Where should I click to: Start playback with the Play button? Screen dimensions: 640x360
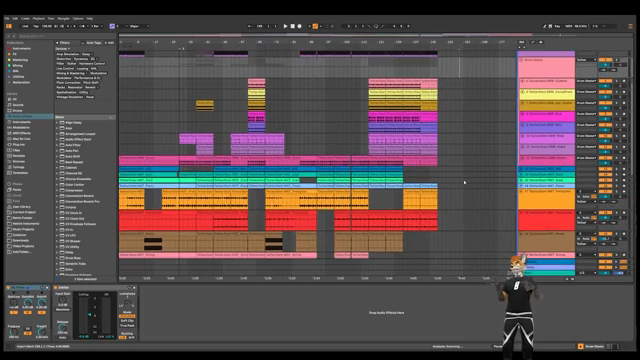(285, 26)
